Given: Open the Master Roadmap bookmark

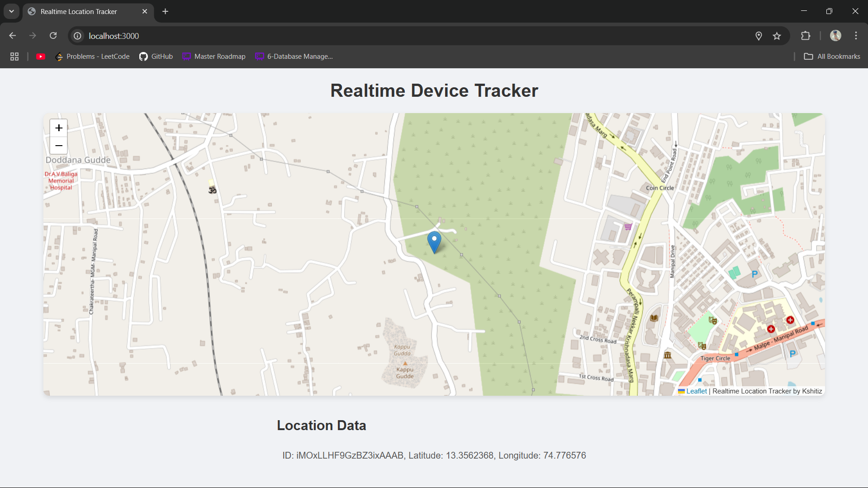Looking at the screenshot, I should tap(214, 57).
